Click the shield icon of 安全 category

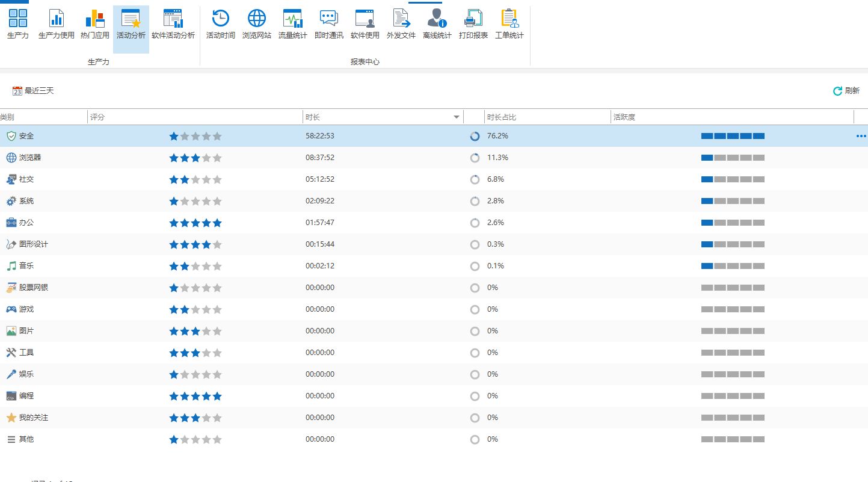click(x=11, y=136)
